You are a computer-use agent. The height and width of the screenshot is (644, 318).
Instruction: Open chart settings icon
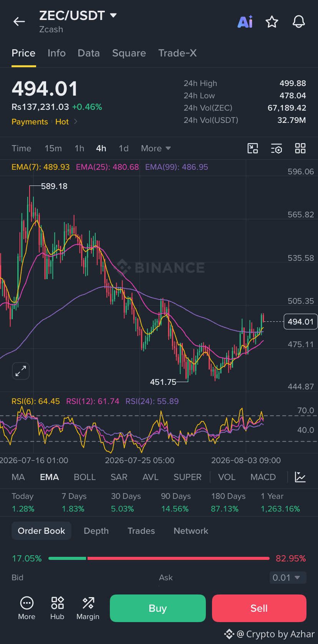coord(277,148)
